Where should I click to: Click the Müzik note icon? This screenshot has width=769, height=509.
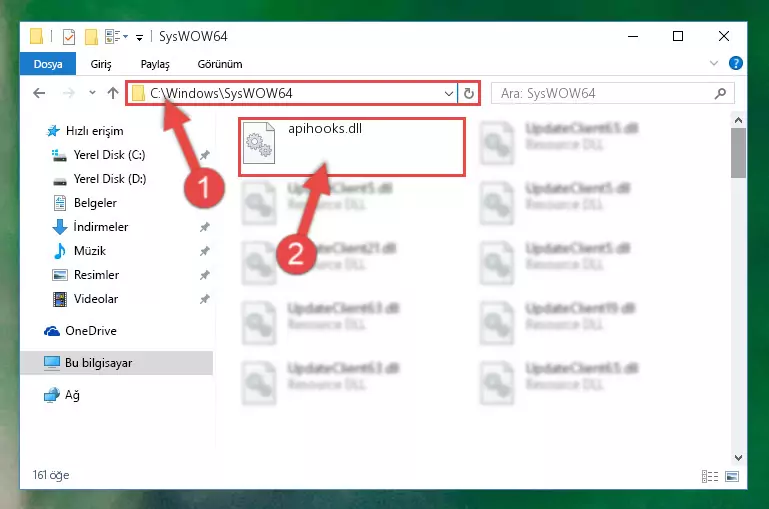point(59,251)
